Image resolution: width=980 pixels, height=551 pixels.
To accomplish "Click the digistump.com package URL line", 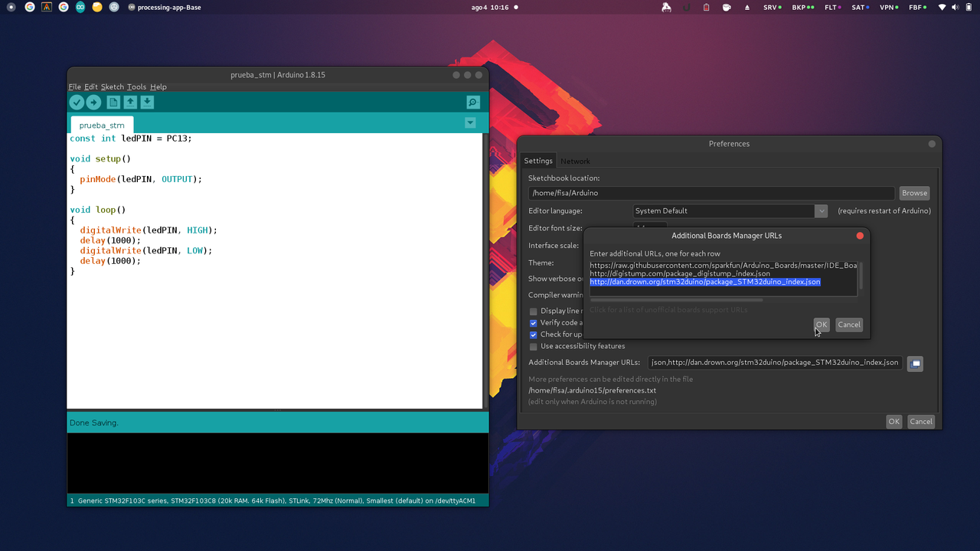I will pyautogui.click(x=680, y=273).
